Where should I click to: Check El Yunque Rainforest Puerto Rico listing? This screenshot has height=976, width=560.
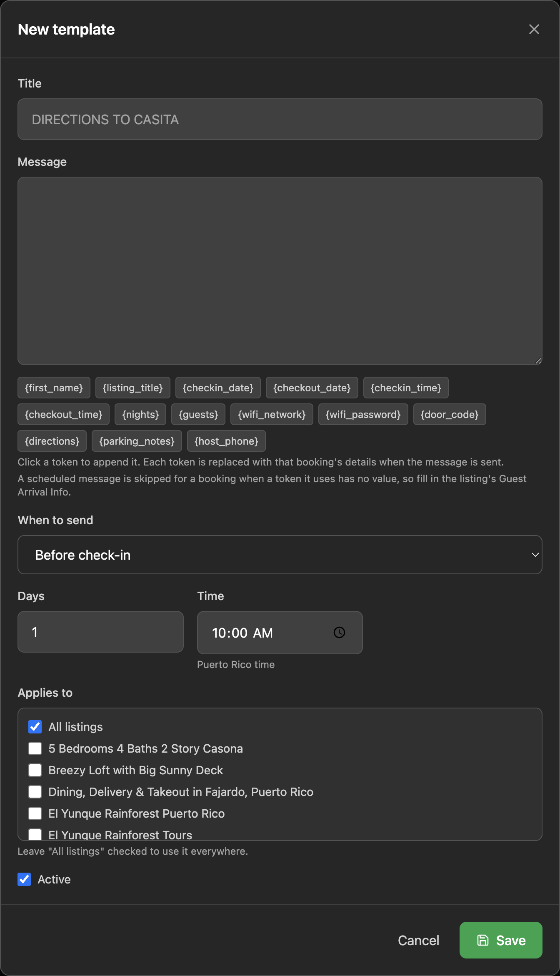point(35,813)
